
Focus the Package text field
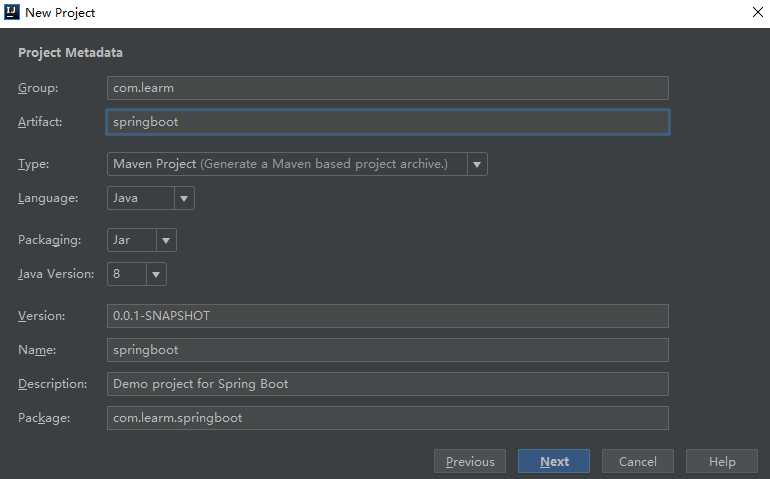(x=387, y=418)
